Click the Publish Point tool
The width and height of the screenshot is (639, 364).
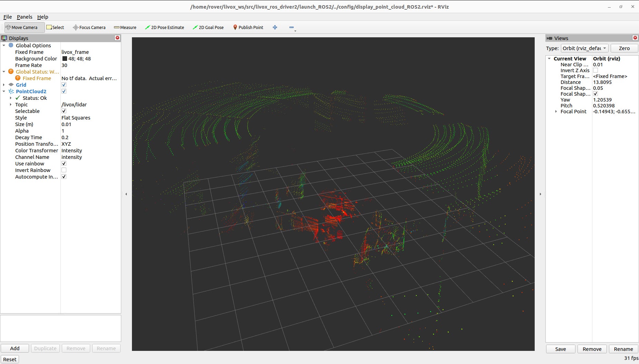pos(248,27)
